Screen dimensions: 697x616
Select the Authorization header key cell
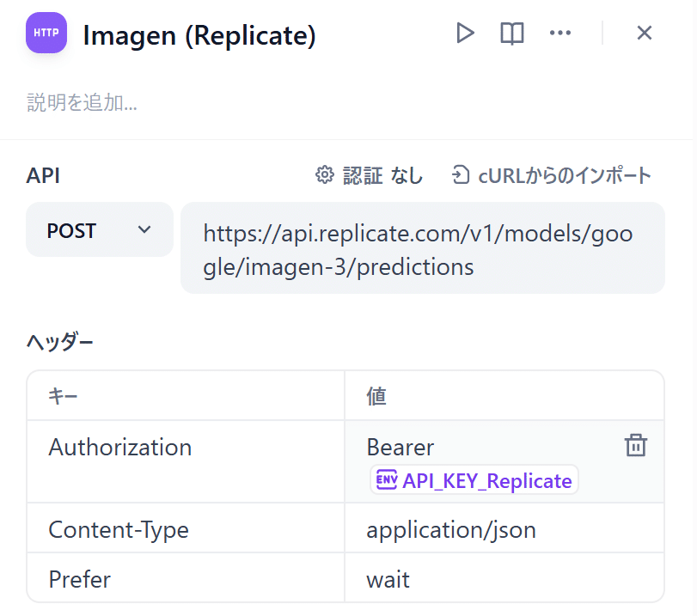[x=120, y=446]
